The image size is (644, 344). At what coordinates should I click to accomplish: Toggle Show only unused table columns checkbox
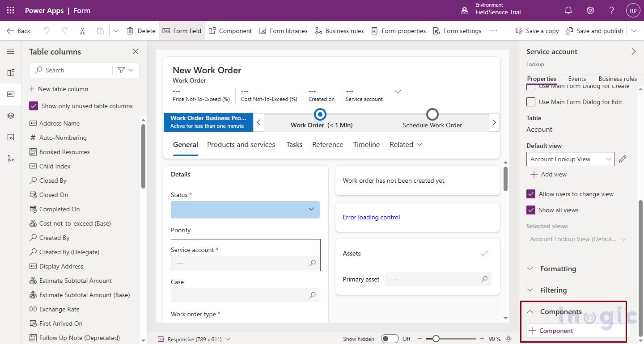(x=34, y=106)
